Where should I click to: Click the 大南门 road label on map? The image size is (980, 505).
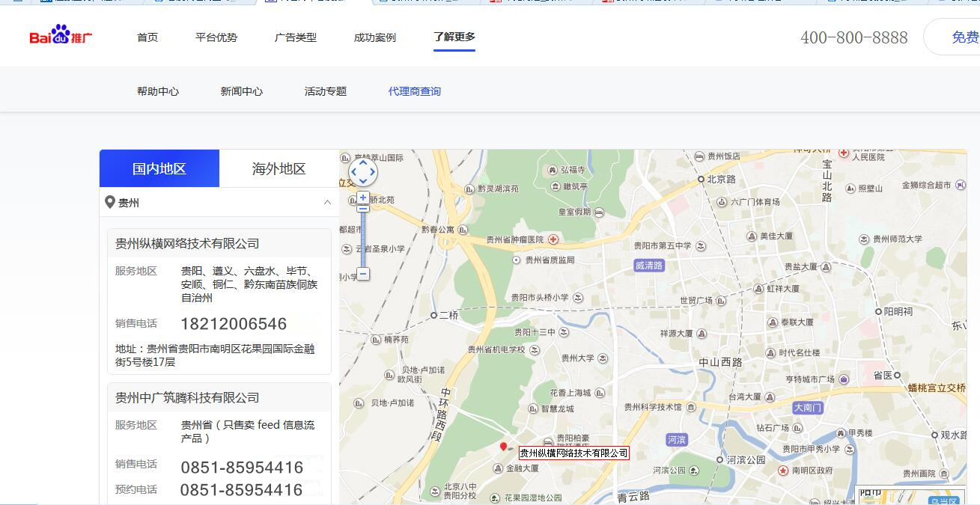click(x=809, y=408)
